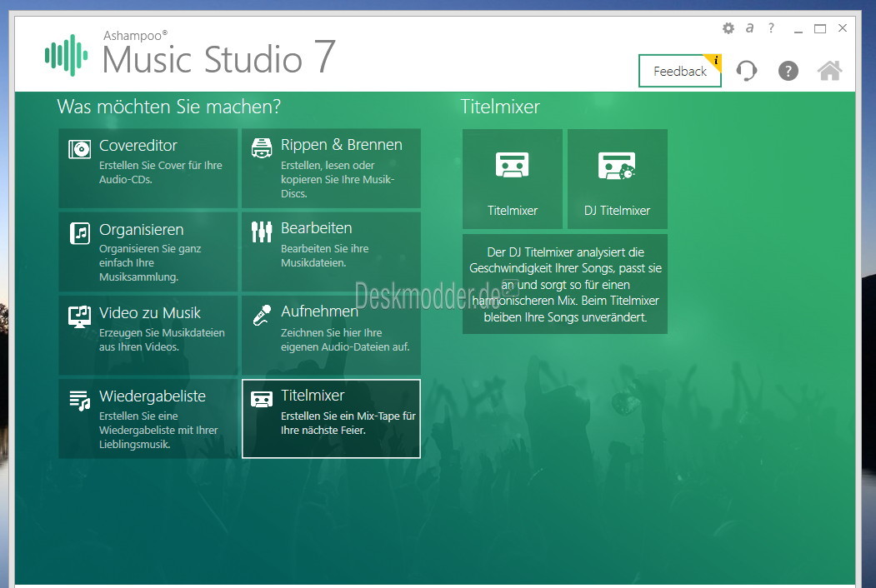Click the italic 'a' Ashampoo icon
This screenshot has width=876, height=588.
(x=749, y=28)
